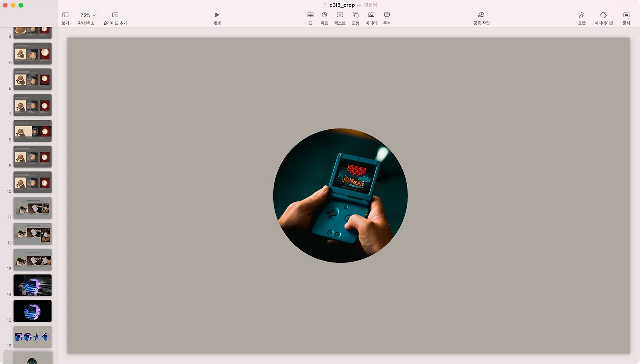The width and height of the screenshot is (640, 364).
Task: Add a comment with the 주석 icon
Action: click(387, 15)
